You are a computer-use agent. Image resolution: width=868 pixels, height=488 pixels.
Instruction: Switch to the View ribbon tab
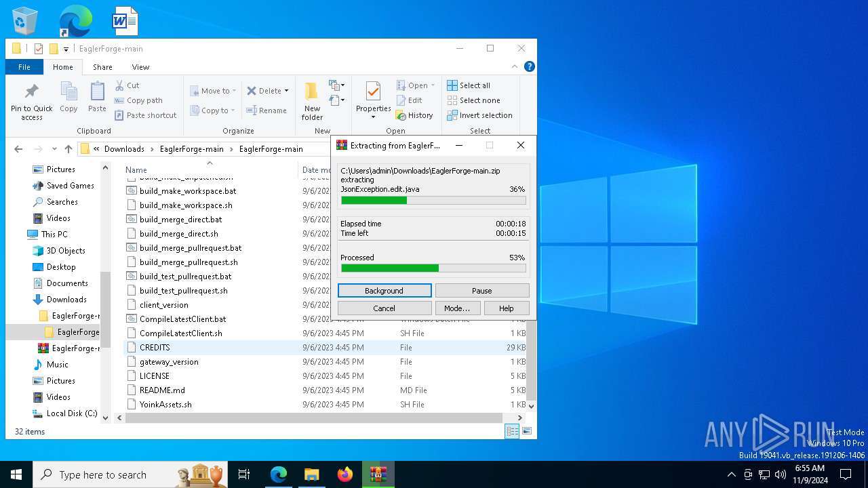140,67
